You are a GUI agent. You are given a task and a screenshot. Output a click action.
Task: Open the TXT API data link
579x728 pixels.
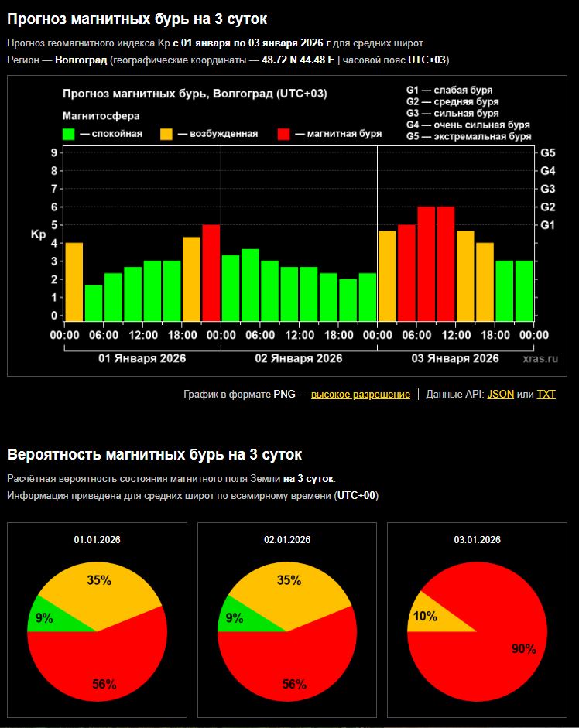click(546, 395)
